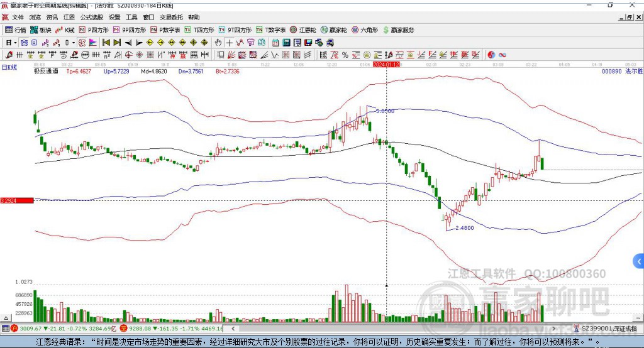Open the 浏览 menu
Image resolution: width=644 pixels, height=348 pixels.
[35, 17]
